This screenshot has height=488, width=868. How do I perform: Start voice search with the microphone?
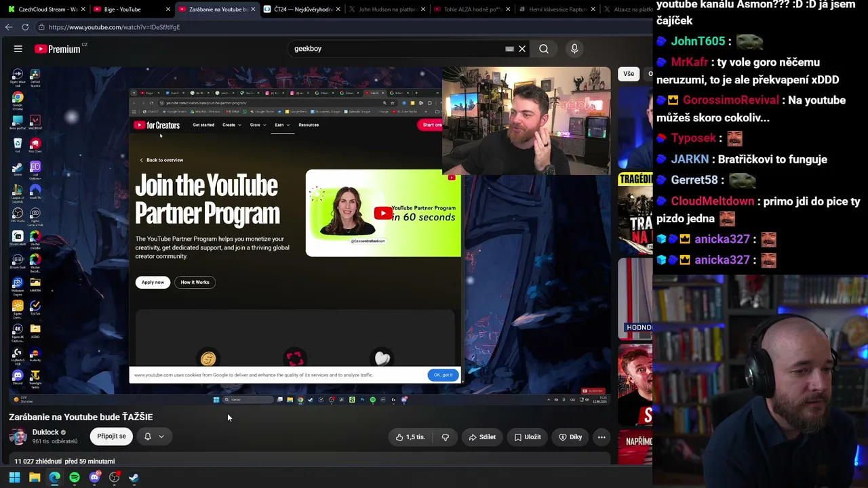coord(574,49)
